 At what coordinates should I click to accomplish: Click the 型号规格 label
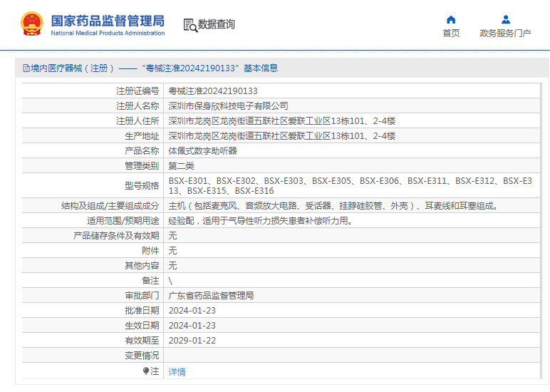(142, 185)
